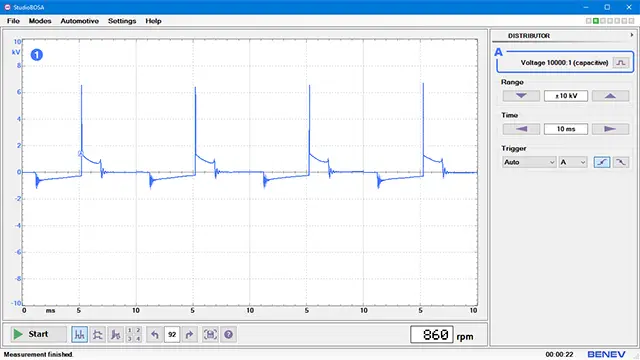Expand the DISTRIBUTOR panel arrow
The width and height of the screenshot is (640, 360).
point(632,35)
